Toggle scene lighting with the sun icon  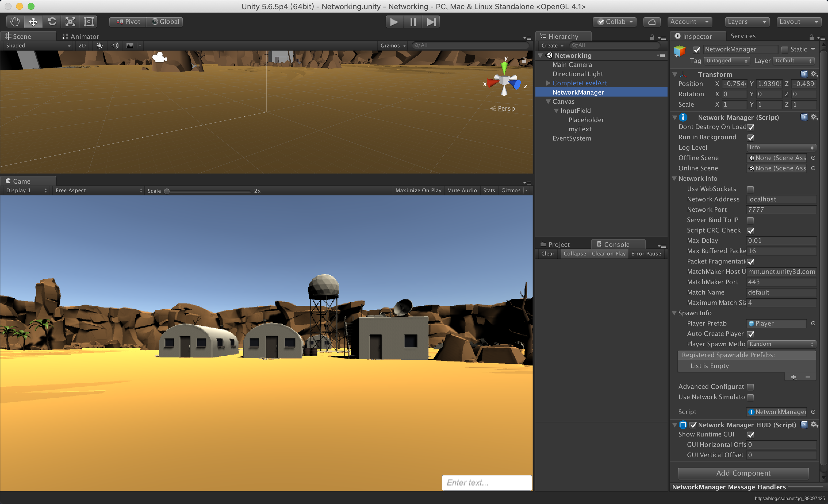(x=99, y=46)
